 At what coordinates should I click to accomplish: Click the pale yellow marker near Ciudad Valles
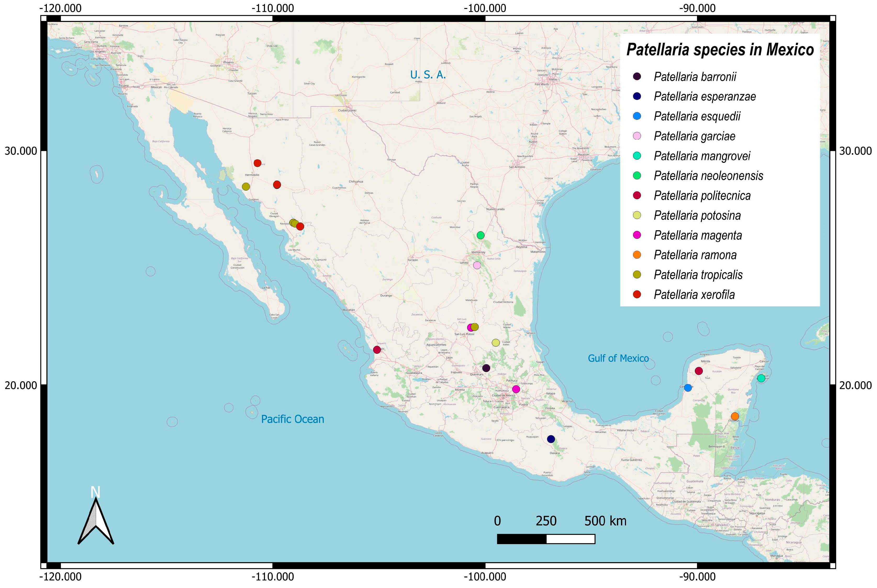pos(496,343)
